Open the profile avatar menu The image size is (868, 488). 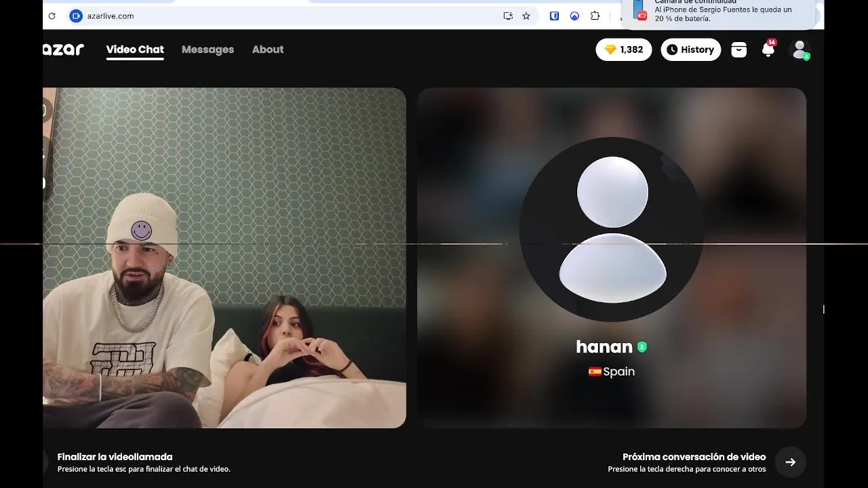(x=801, y=49)
